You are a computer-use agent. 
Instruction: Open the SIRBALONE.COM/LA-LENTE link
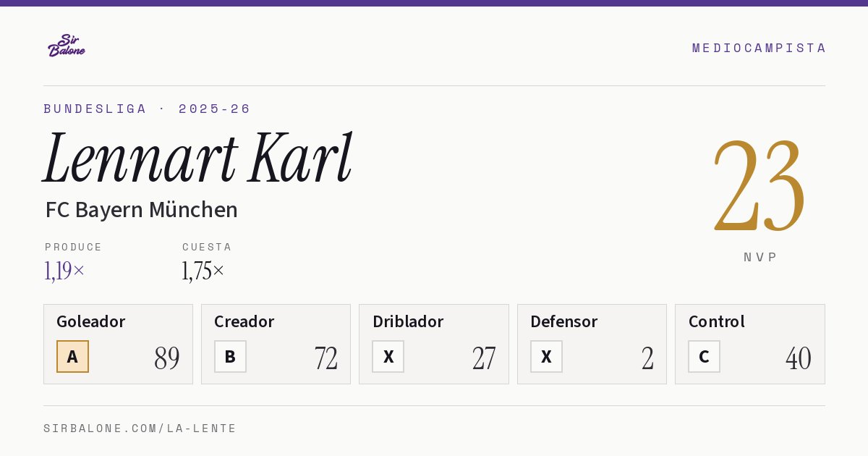(x=140, y=428)
